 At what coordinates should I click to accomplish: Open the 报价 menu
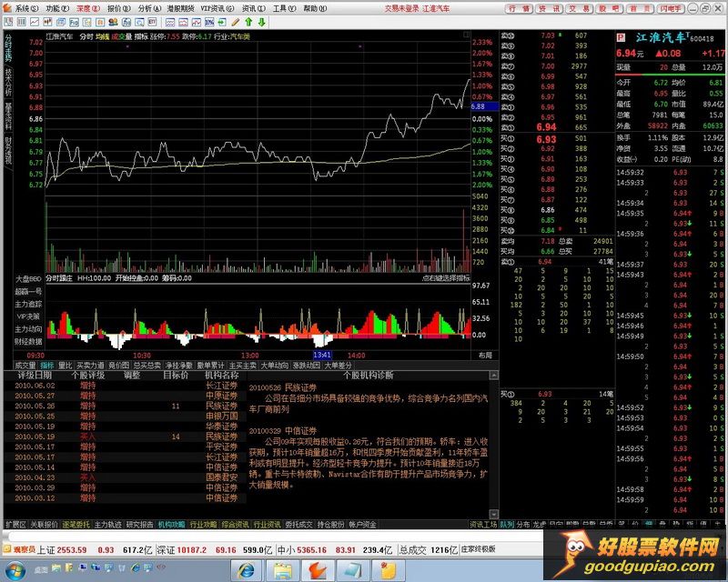pos(119,8)
